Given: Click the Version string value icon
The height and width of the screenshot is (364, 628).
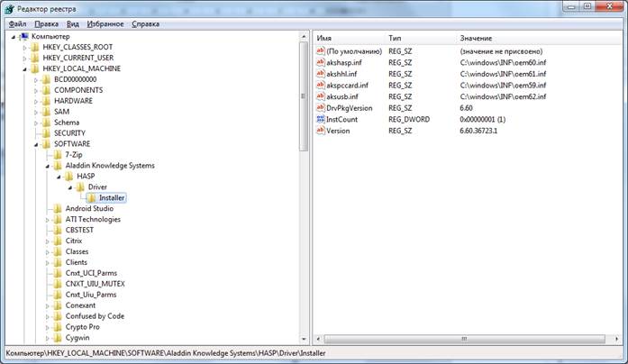Looking at the screenshot, I should click(321, 131).
